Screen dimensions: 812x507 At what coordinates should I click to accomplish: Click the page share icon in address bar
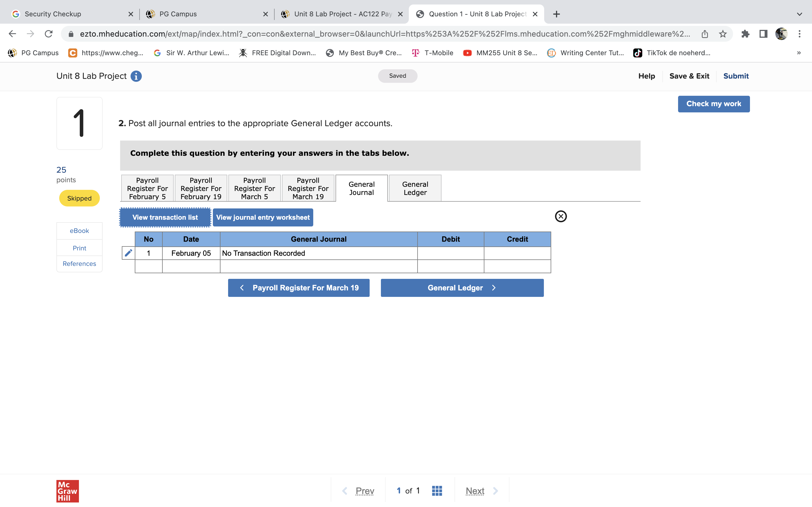[705, 34]
